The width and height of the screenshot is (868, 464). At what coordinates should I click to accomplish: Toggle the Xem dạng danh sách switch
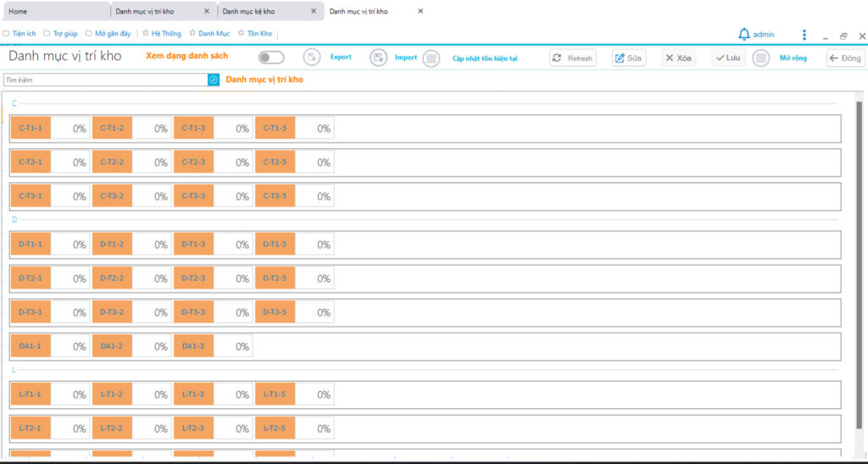tap(271, 58)
